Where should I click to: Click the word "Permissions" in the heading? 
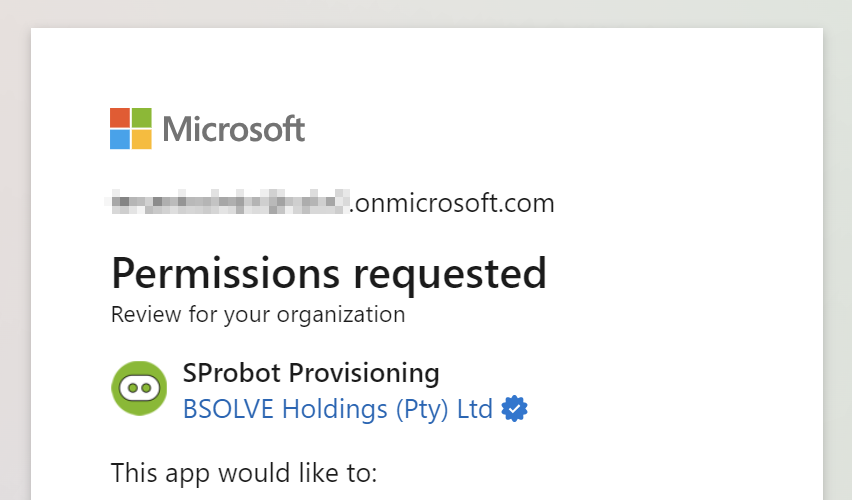coord(225,273)
